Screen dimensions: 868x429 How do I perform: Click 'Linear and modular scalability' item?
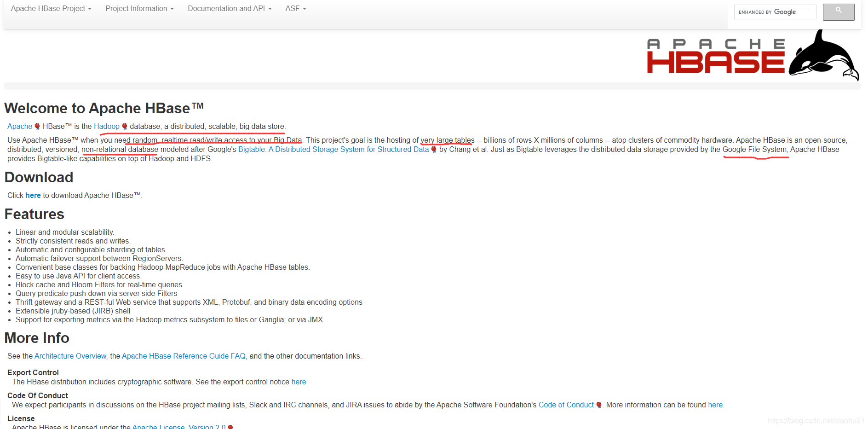coord(65,232)
